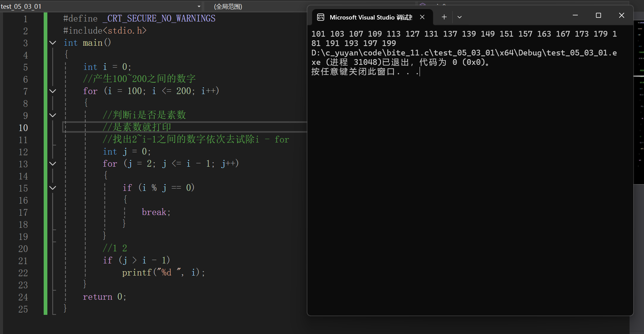Click the comment //判断i是否是素数

coord(144,115)
